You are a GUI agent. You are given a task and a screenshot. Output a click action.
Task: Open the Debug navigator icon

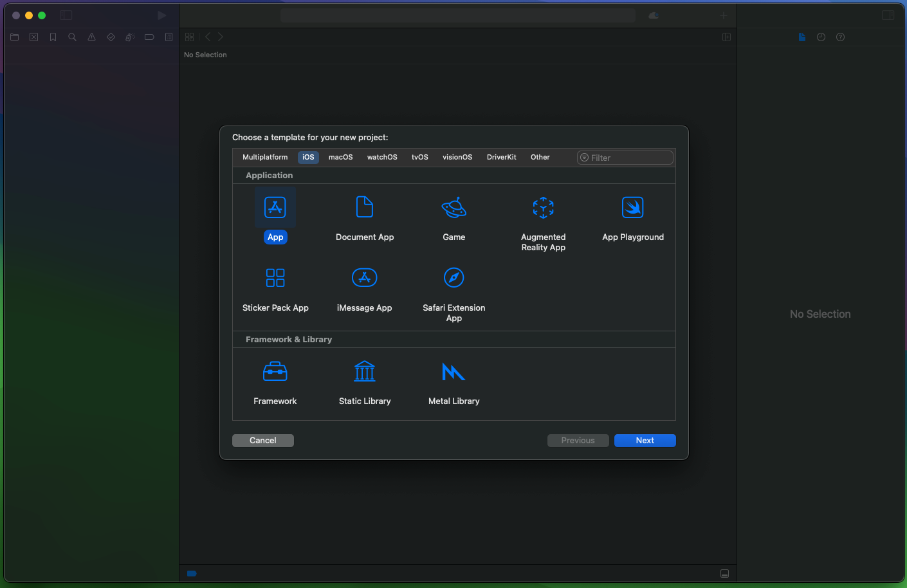point(130,37)
